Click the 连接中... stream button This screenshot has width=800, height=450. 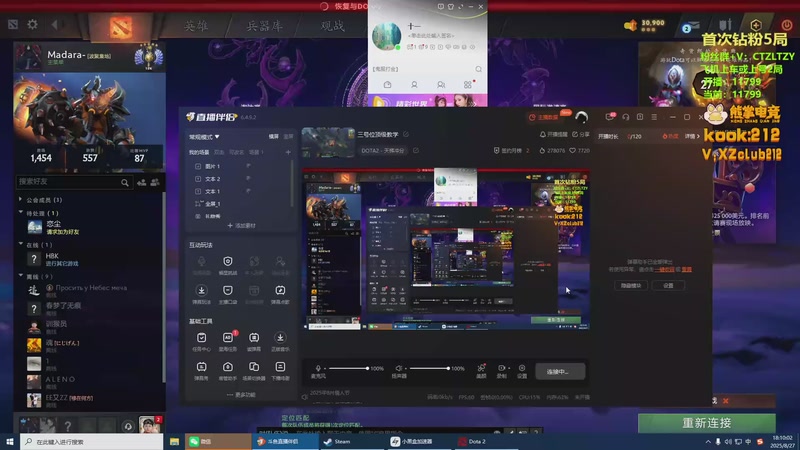click(560, 371)
